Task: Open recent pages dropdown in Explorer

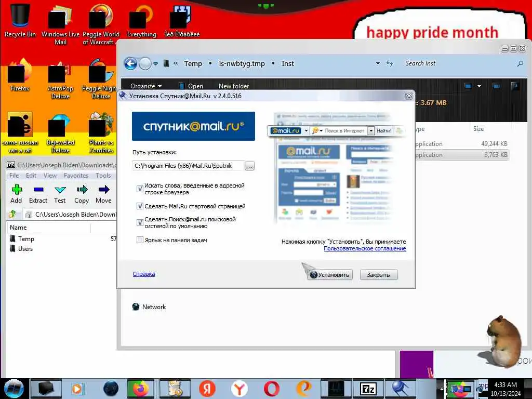Action: (155, 64)
